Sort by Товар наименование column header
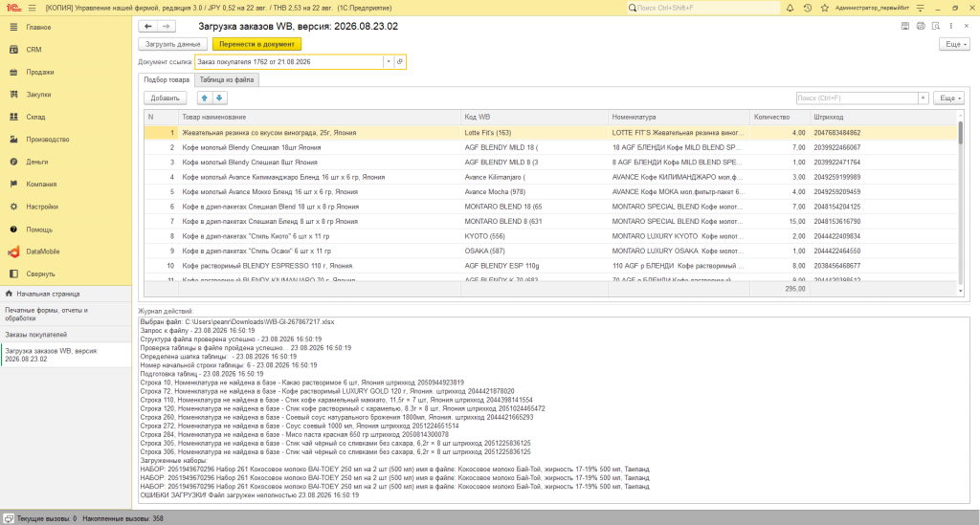The height and width of the screenshot is (525, 980). point(320,117)
